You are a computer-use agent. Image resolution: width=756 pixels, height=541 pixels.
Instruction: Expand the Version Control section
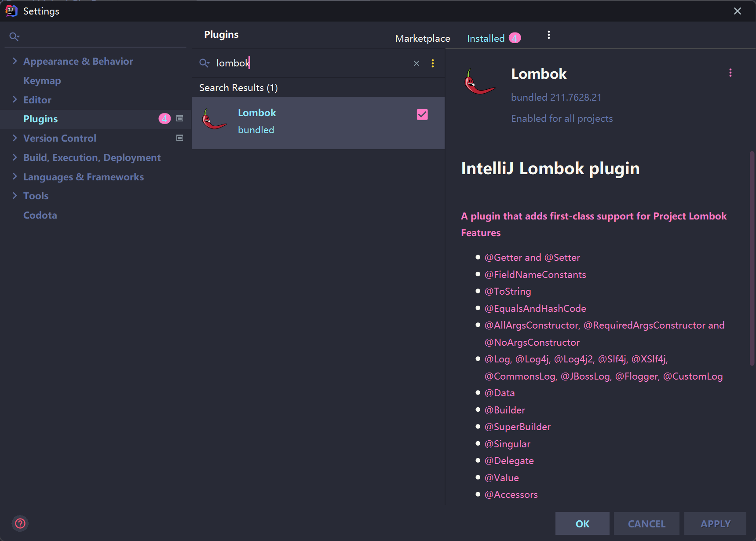point(15,138)
